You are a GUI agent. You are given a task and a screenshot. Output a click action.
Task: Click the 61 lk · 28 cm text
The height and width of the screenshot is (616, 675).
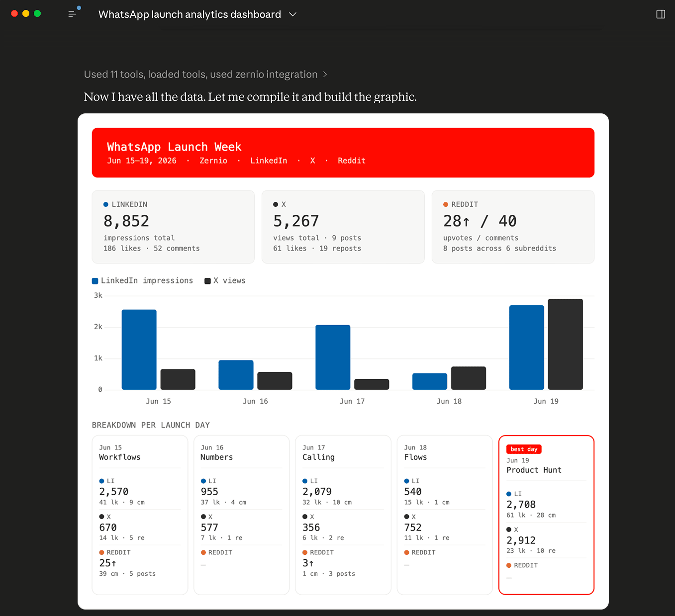[531, 515]
